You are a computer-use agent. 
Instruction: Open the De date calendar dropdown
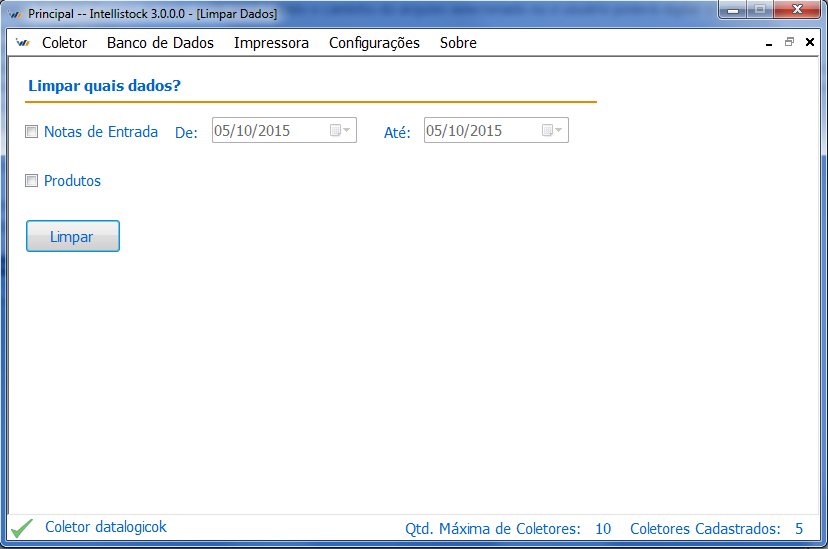(340, 130)
